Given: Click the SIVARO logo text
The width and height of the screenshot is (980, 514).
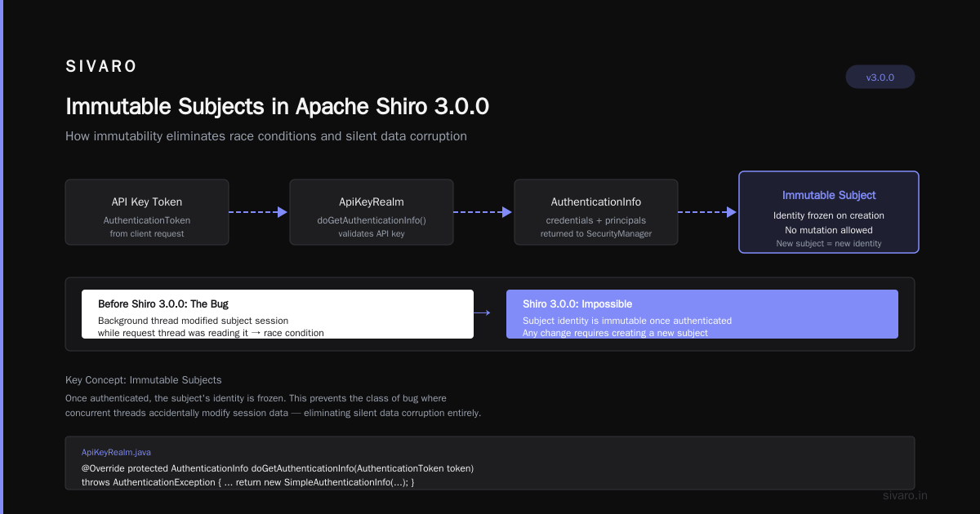Looking at the screenshot, I should click(x=101, y=67).
